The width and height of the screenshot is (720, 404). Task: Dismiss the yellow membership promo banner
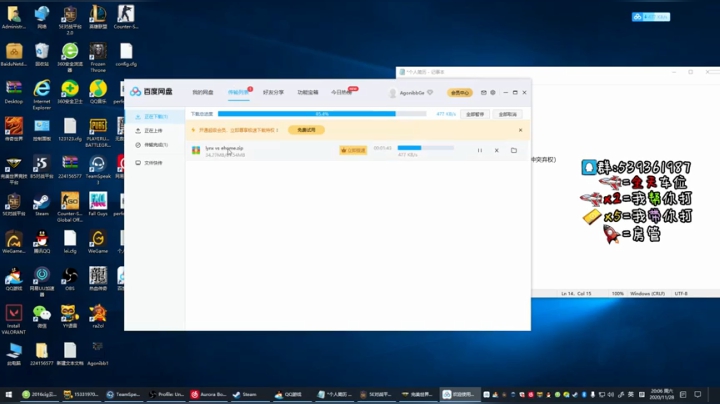pyautogui.click(x=520, y=130)
